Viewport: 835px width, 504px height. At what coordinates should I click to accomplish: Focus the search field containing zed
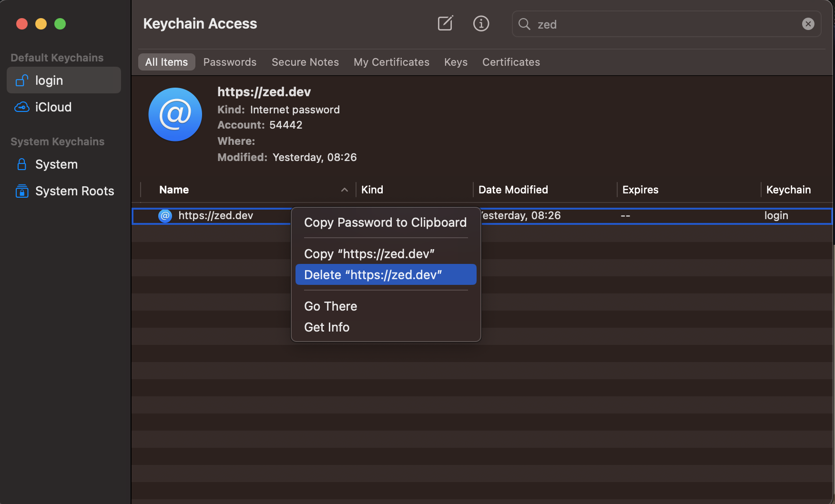point(666,24)
